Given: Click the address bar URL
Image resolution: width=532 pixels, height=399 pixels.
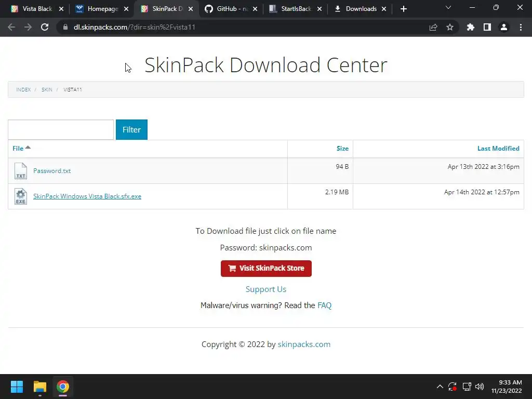Looking at the screenshot, I should (135, 27).
